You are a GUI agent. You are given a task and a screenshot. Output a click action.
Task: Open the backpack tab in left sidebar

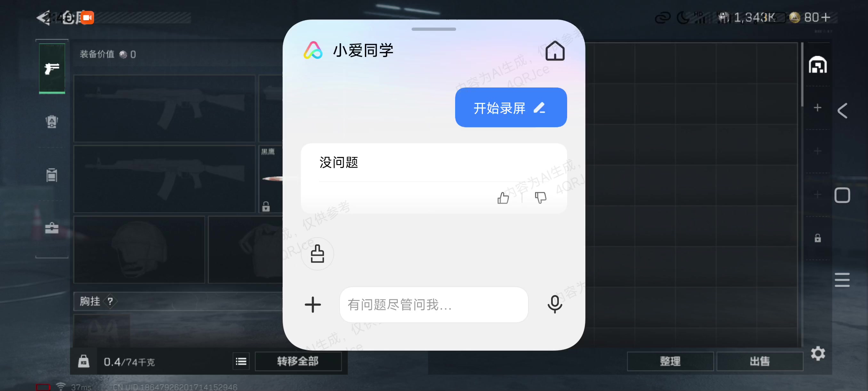click(52, 121)
